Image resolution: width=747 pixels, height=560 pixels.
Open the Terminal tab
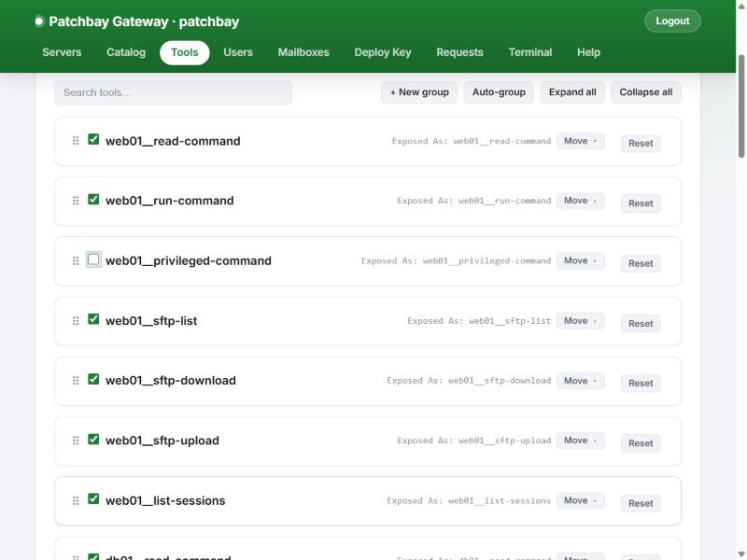530,52
